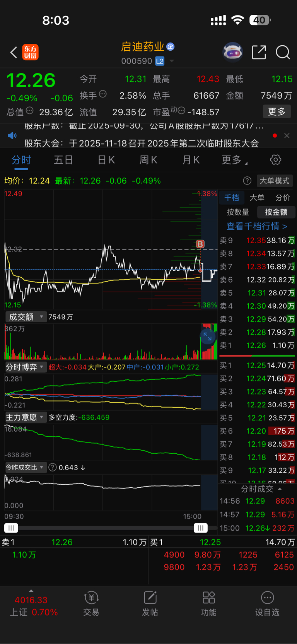
Task: Switch order book to 按金额
Action: pyautogui.click(x=276, y=212)
